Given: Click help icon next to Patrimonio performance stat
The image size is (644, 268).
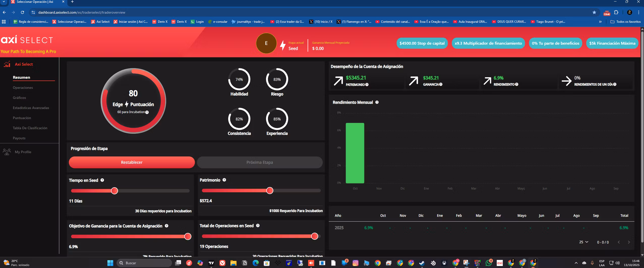Looking at the screenshot, I should coord(367,85).
